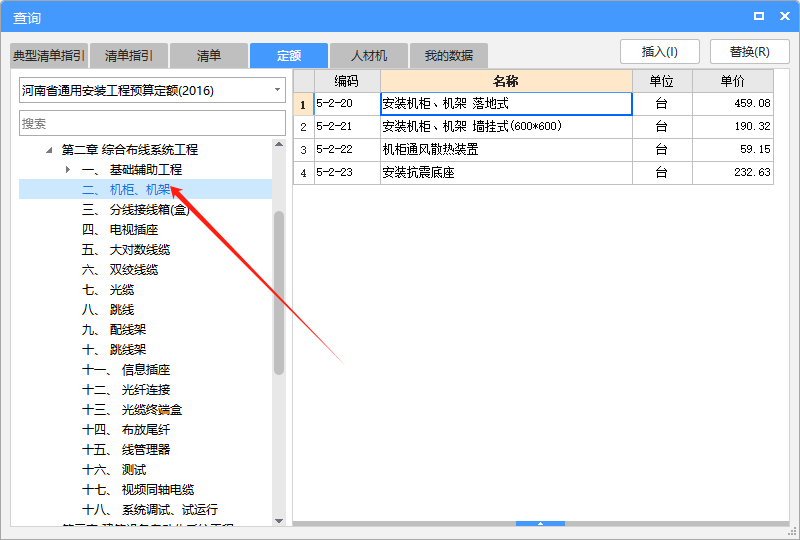The width and height of the screenshot is (800, 540).
Task: Click the tree scrollbar down arrow
Action: [x=279, y=521]
